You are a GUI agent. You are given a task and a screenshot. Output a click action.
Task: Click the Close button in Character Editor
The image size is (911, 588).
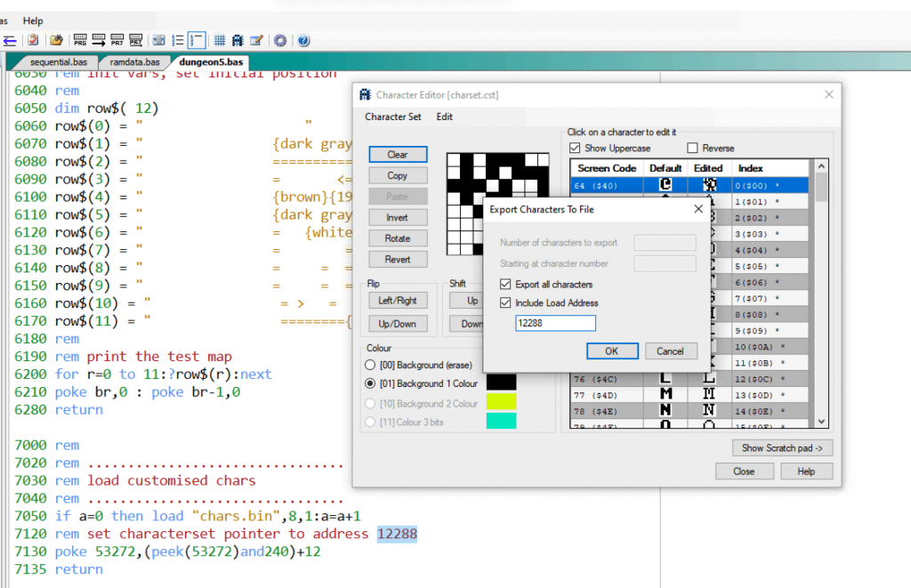click(745, 471)
